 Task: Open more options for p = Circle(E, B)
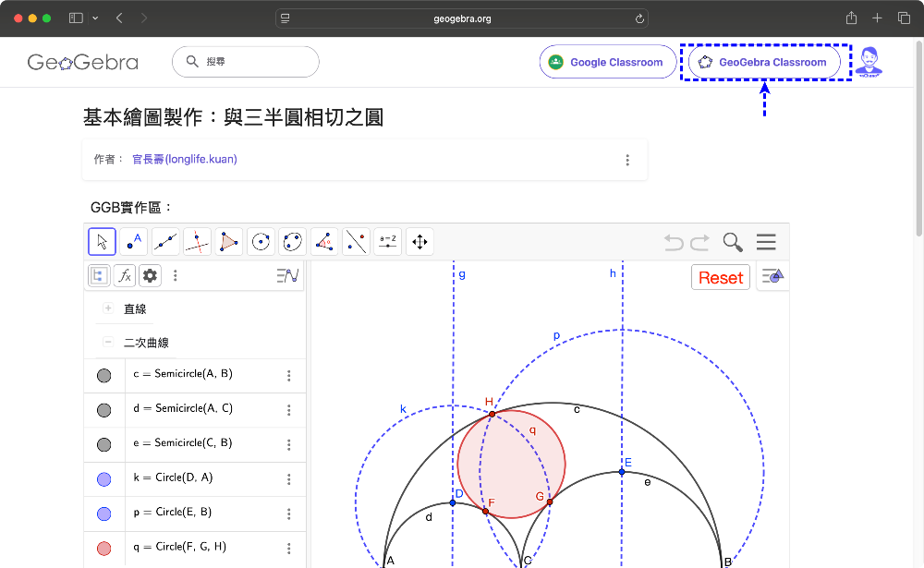(288, 514)
